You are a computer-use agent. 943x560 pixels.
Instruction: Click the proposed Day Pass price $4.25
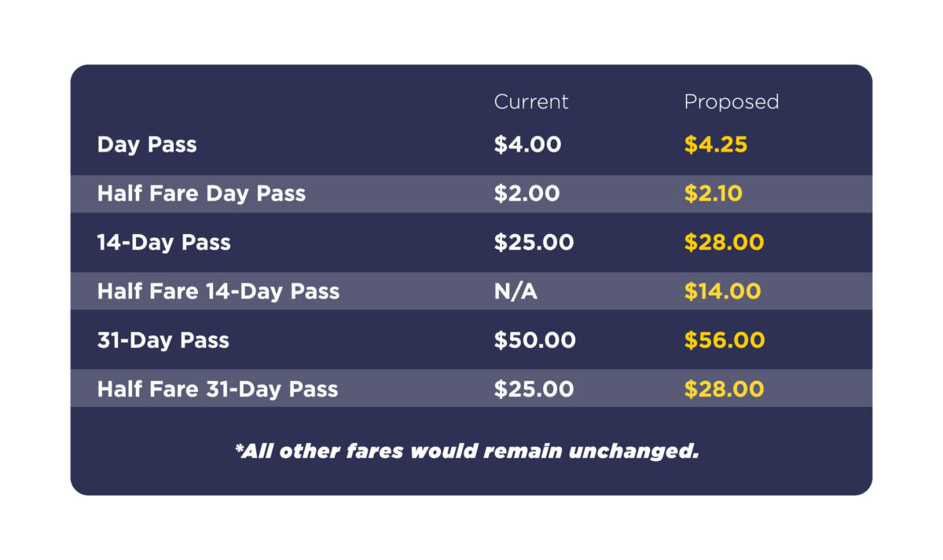[715, 145]
